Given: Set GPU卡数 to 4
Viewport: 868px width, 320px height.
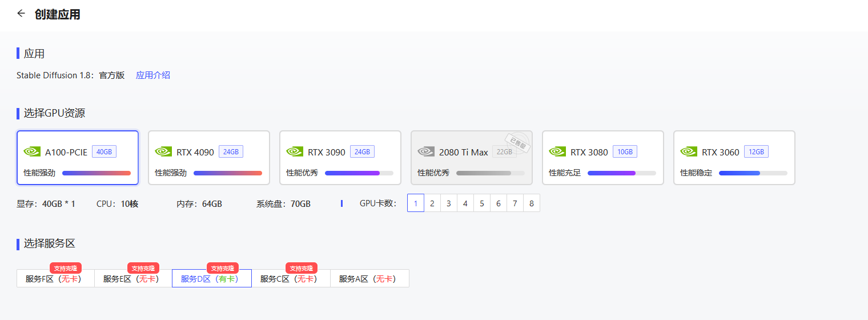Looking at the screenshot, I should tap(465, 203).
